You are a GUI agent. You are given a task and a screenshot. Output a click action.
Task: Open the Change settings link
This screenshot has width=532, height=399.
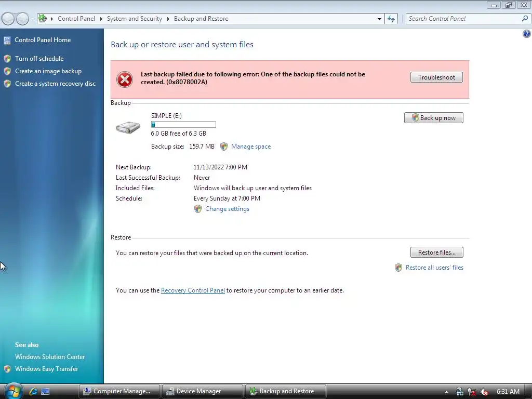(x=228, y=209)
